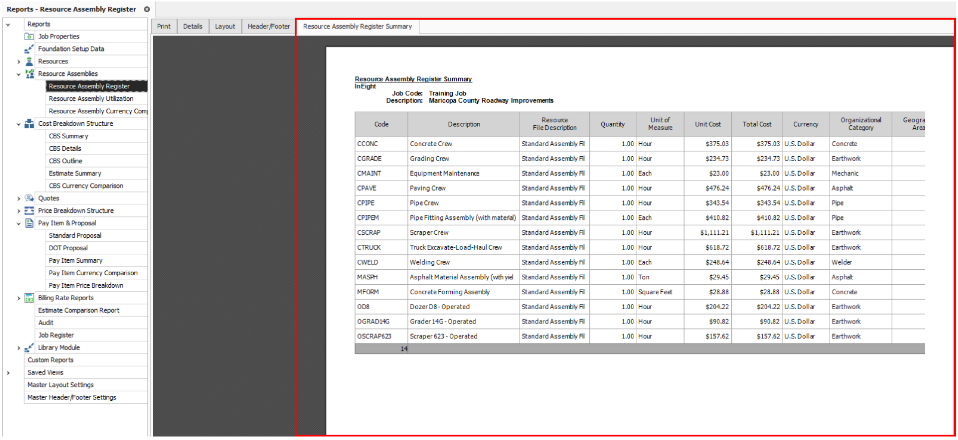Click the Resources worker icon
The image size is (958, 440).
coord(29,62)
